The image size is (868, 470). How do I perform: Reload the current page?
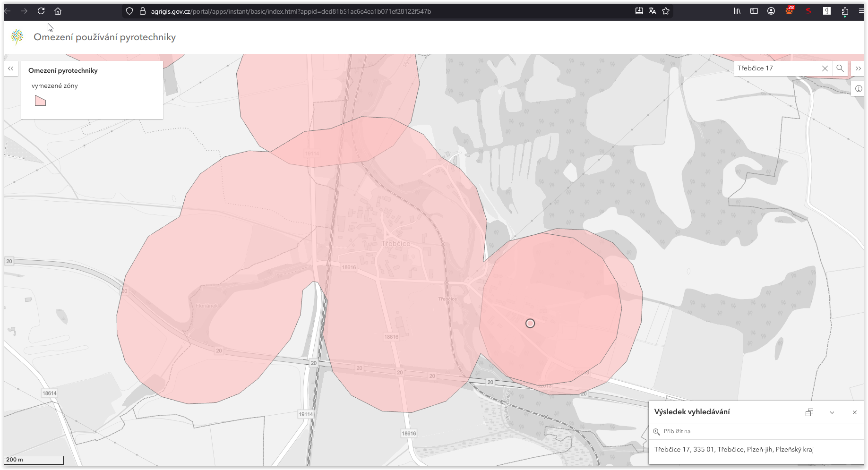41,11
